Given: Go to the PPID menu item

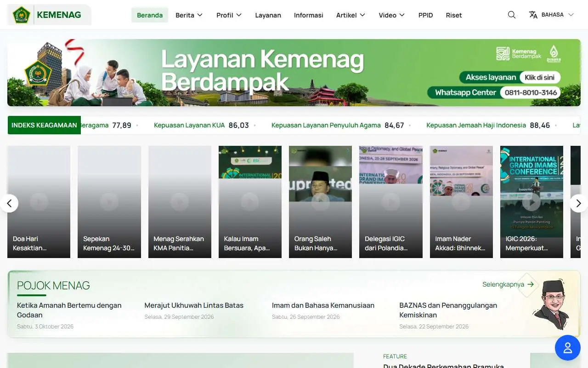Looking at the screenshot, I should [x=426, y=15].
